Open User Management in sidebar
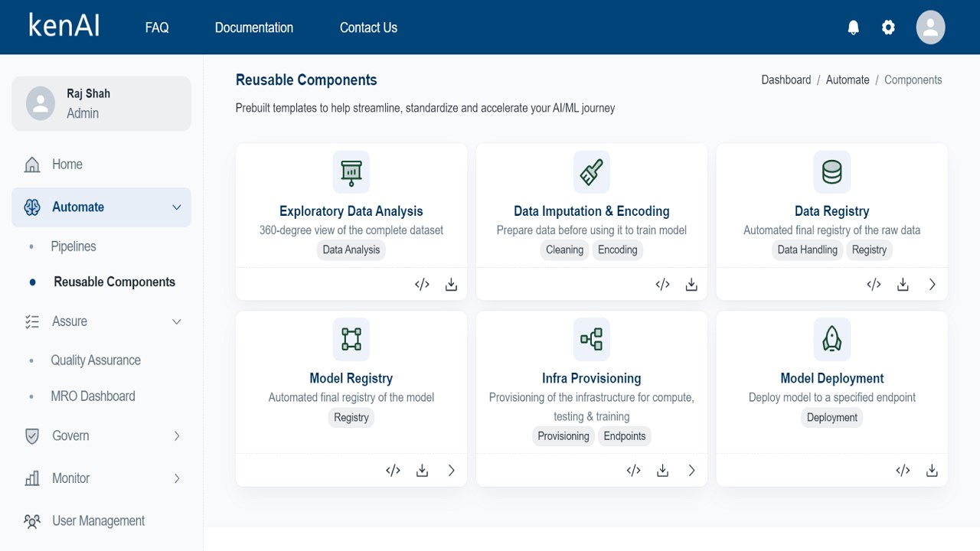 (x=98, y=521)
